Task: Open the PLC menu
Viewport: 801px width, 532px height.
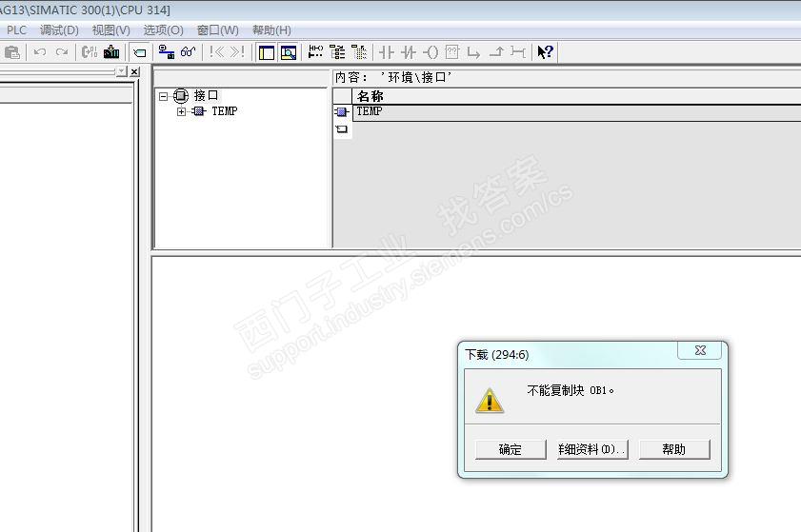Action: click(16, 30)
